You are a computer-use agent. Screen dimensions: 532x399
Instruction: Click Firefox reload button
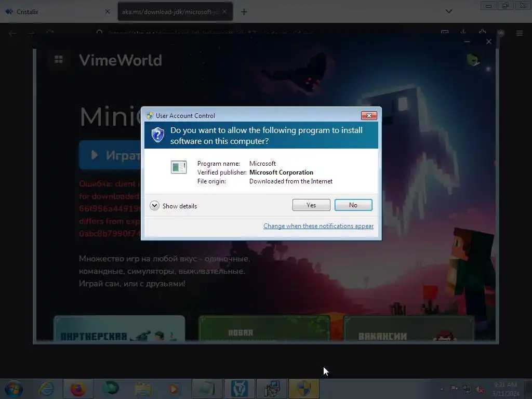(x=50, y=33)
